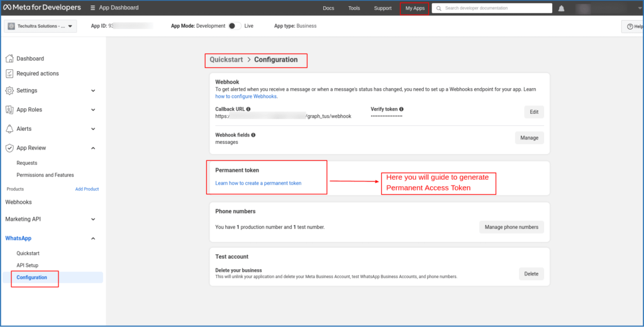The height and width of the screenshot is (327, 644).
Task: Expand the Marketing API section chevron
Action: tap(93, 219)
